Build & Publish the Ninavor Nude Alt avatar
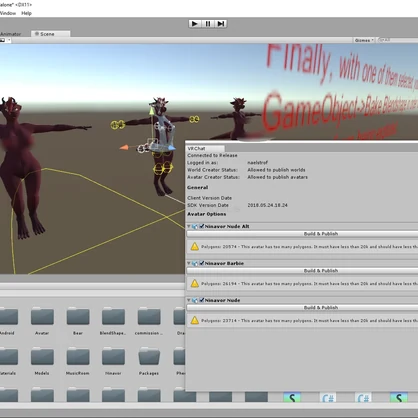Viewport: 418px width, 418px height. tap(302, 234)
